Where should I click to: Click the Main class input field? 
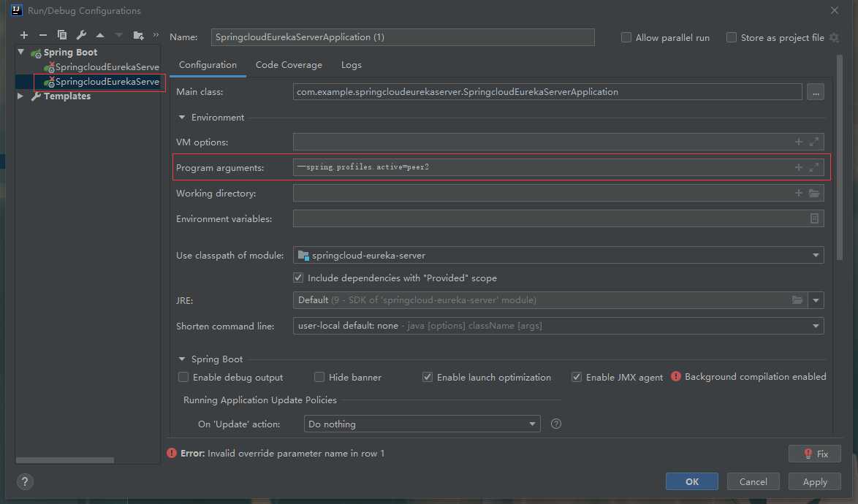click(x=547, y=92)
